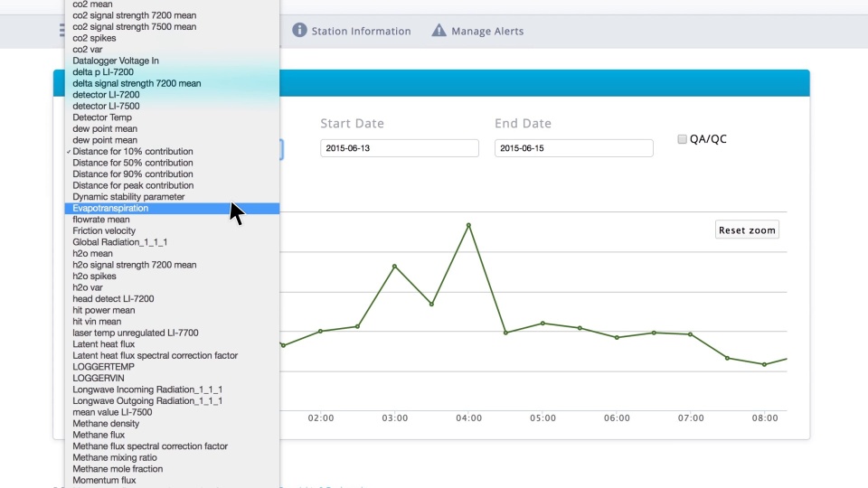
Task: Click the Station Information info icon
Action: [299, 31]
